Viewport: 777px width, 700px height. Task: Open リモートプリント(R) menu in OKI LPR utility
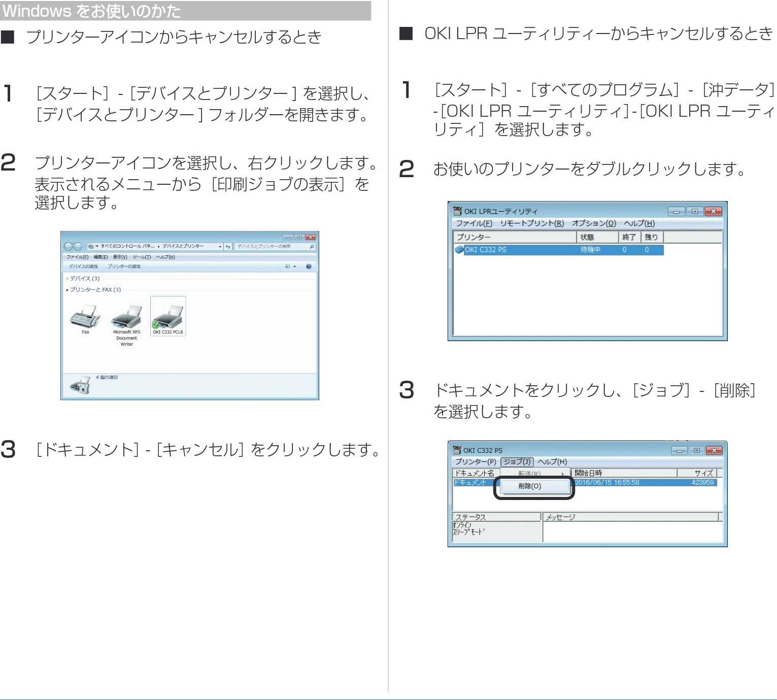(532, 223)
